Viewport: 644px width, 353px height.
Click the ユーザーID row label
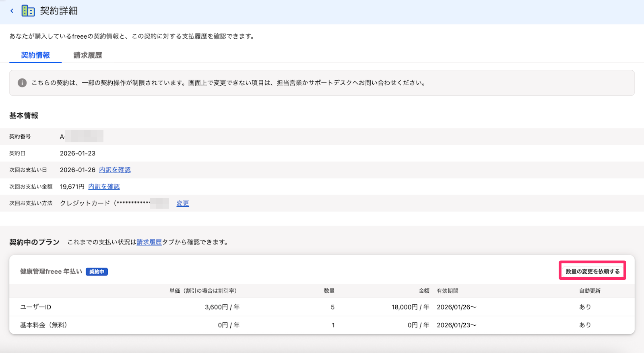36,307
